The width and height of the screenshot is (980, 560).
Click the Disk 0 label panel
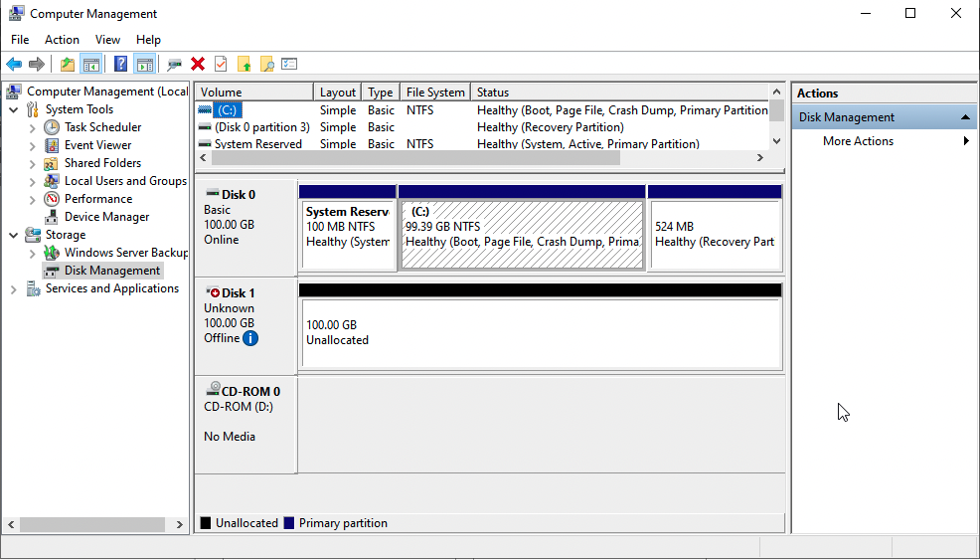point(245,229)
